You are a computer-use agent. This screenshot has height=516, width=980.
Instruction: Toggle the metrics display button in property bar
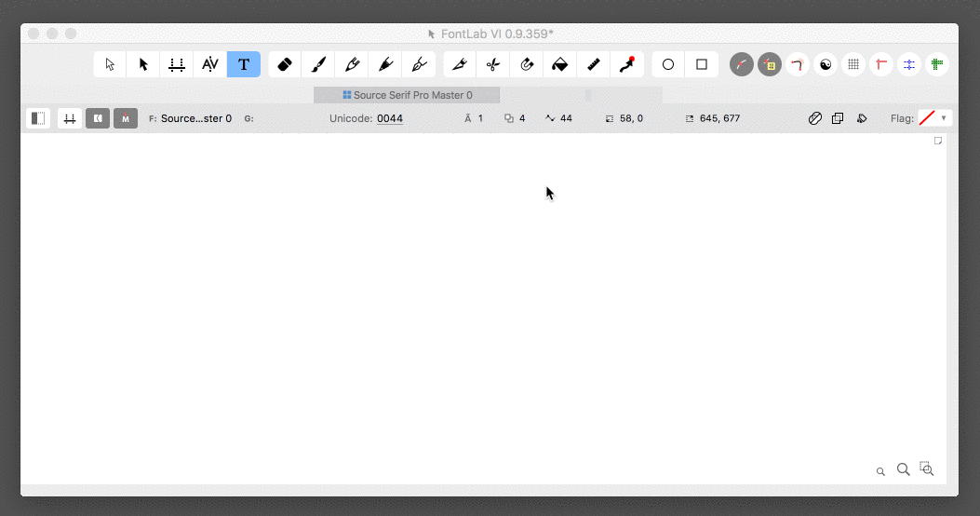coord(70,118)
